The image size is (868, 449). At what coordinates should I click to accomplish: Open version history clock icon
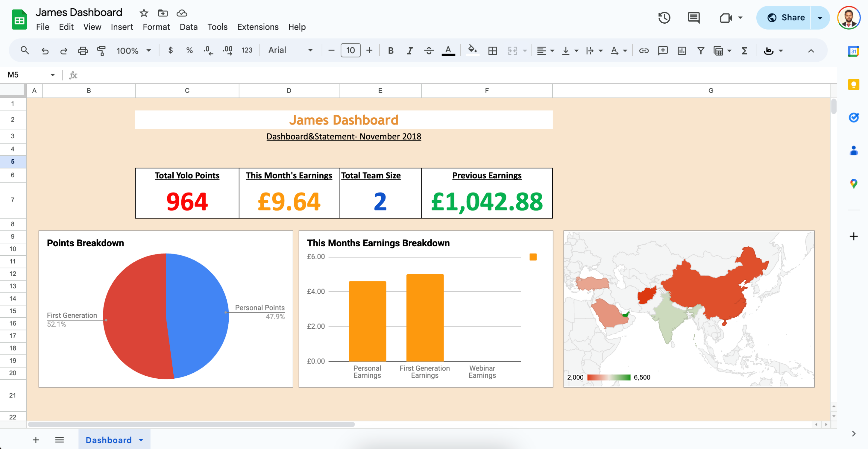pyautogui.click(x=664, y=18)
